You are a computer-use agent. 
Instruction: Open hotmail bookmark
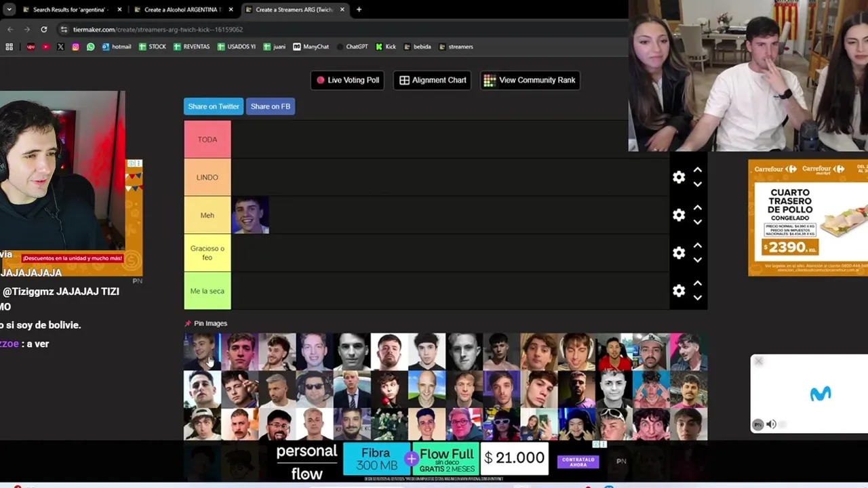pyautogui.click(x=117, y=47)
